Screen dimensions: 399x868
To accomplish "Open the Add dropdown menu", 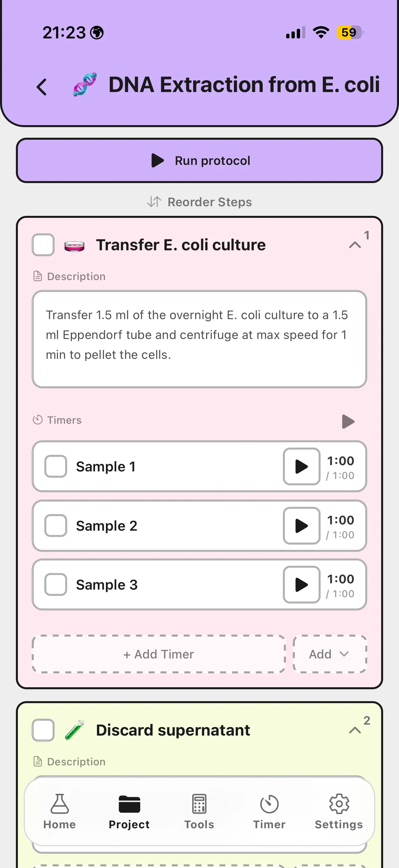I will (x=329, y=654).
